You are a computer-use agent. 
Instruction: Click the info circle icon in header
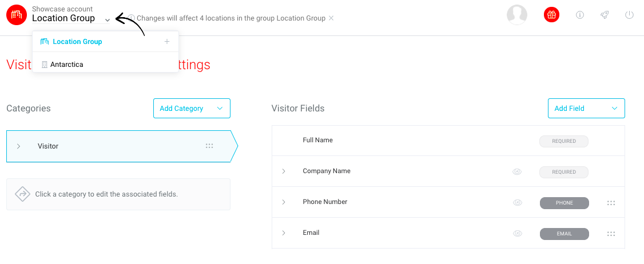pos(580,15)
